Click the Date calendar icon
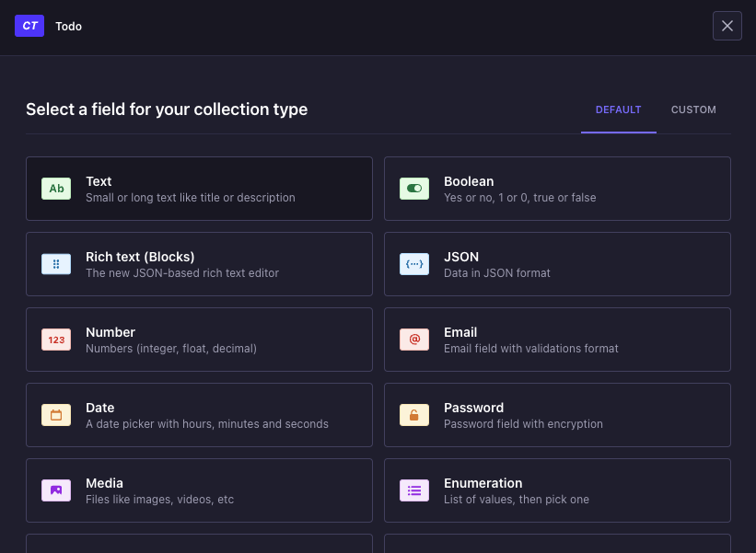The width and height of the screenshot is (756, 553). click(56, 415)
